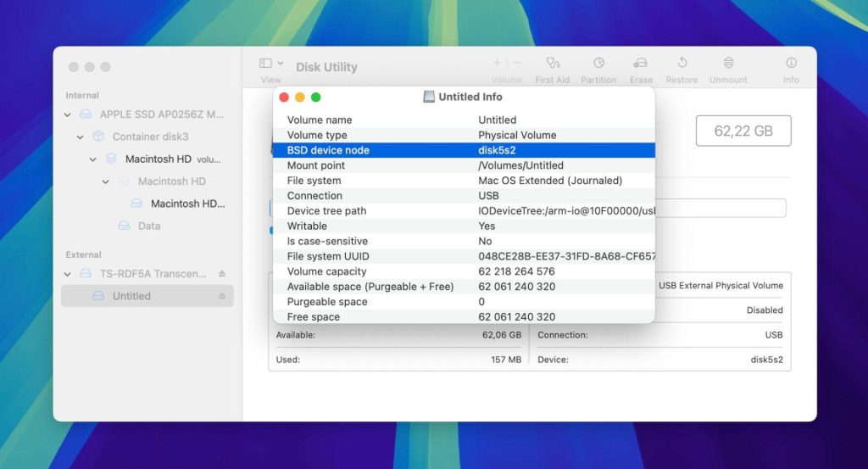868x469 pixels.
Task: Click the Container disk3 cube icon
Action: pyautogui.click(x=98, y=137)
